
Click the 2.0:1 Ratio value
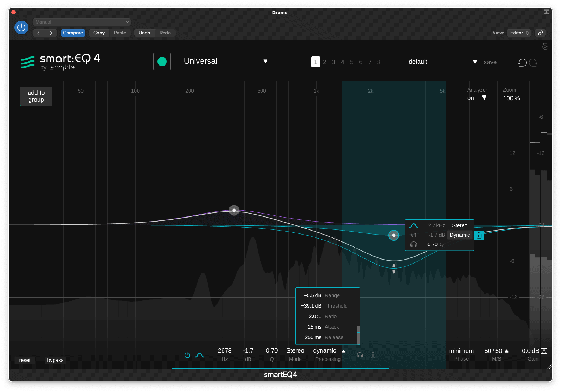[x=315, y=316]
